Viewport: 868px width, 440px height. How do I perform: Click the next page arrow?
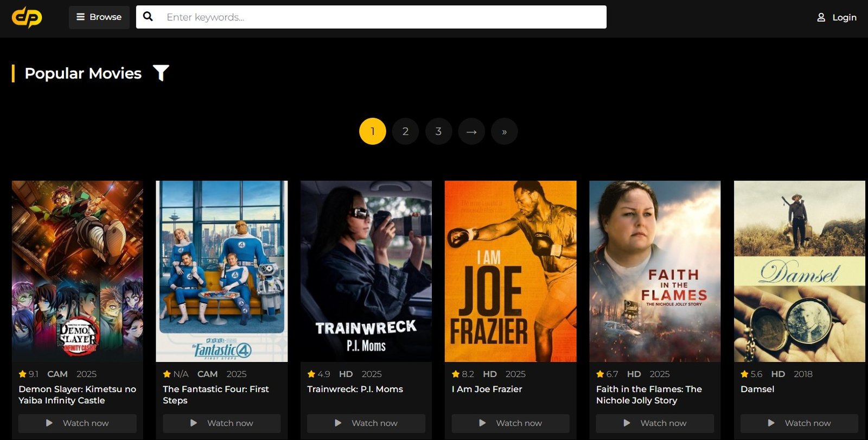[x=471, y=131]
